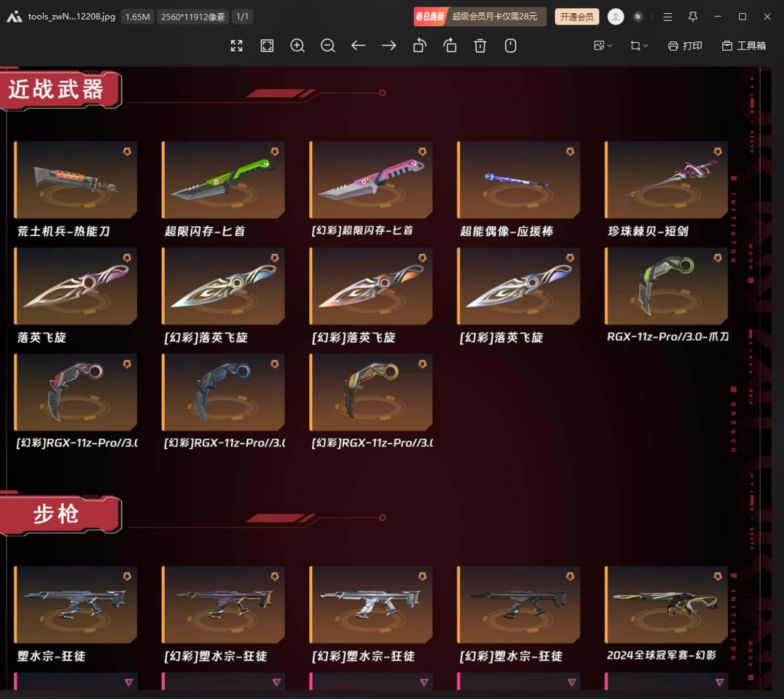Click the user avatar icon
784x699 pixels.
pos(616,17)
